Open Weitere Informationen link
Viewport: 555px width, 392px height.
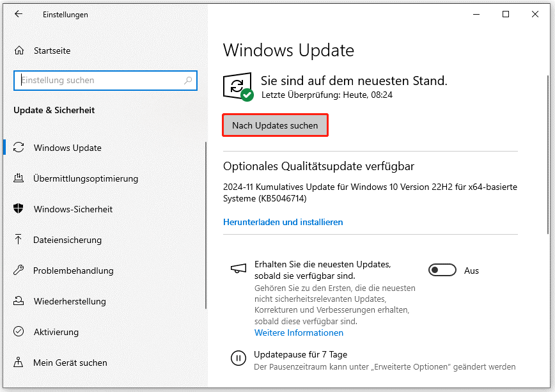pos(299,333)
